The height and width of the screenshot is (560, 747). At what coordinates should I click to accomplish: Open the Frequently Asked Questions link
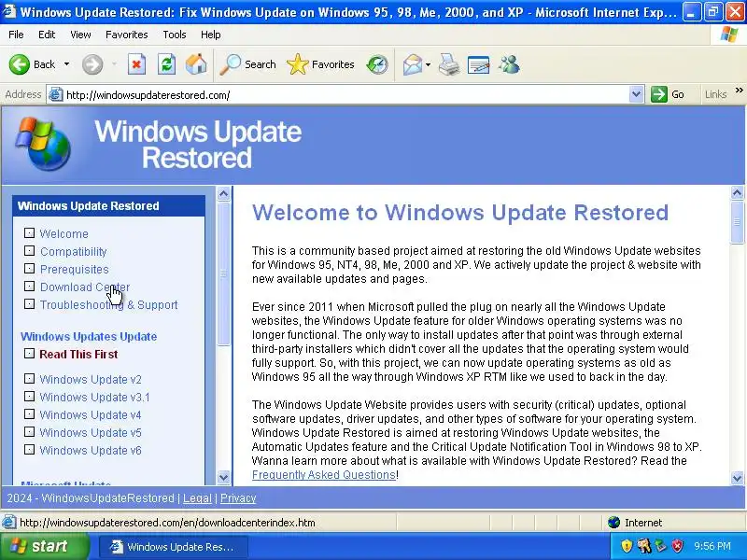(x=324, y=475)
